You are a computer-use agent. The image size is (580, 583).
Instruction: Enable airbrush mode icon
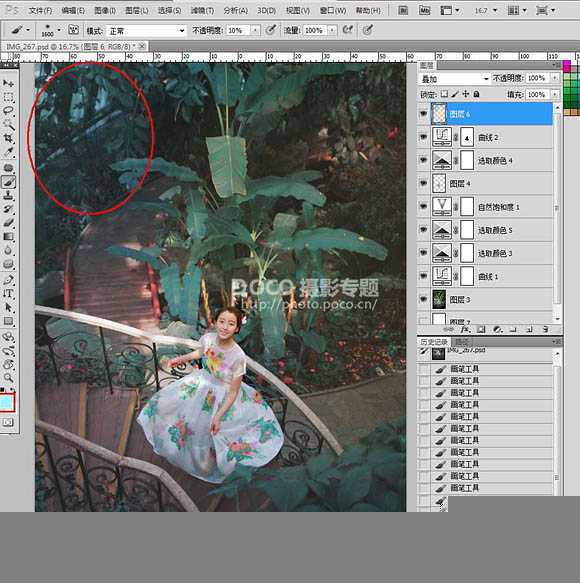(348, 29)
